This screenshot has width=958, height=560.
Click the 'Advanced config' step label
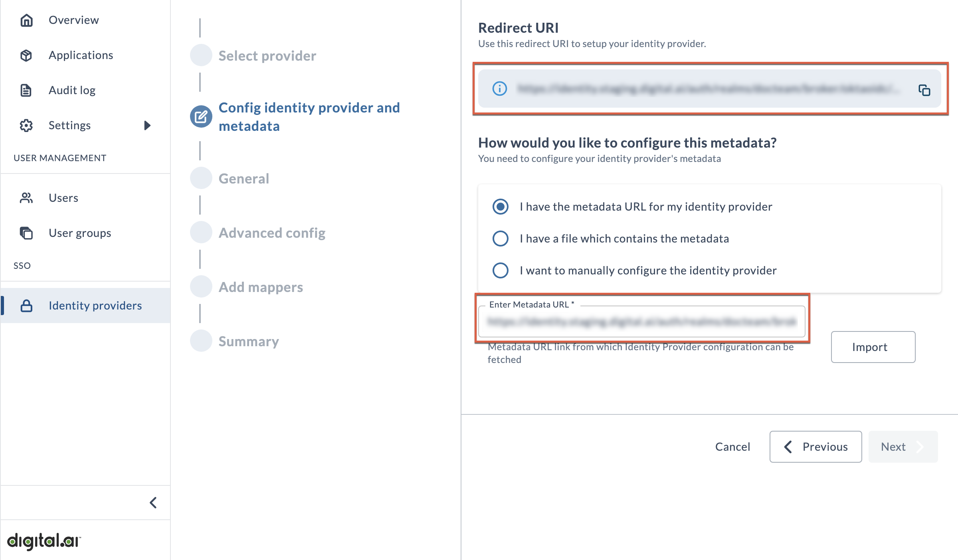tap(272, 233)
